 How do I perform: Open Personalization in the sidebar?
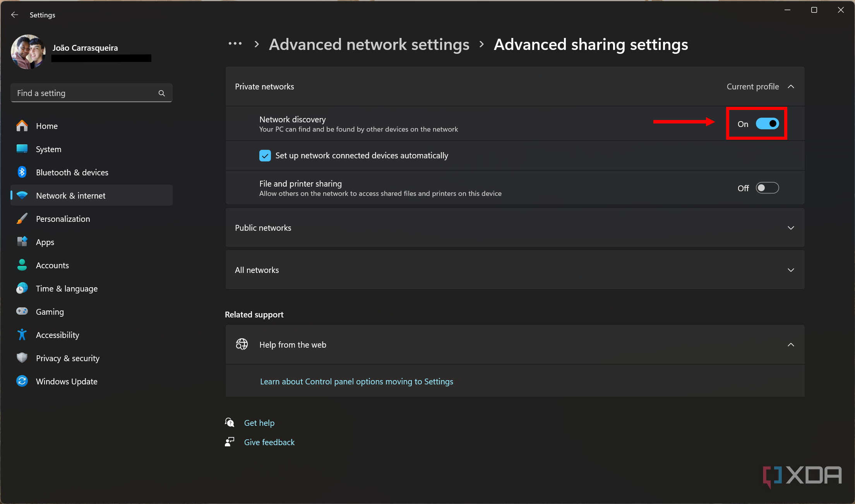63,219
